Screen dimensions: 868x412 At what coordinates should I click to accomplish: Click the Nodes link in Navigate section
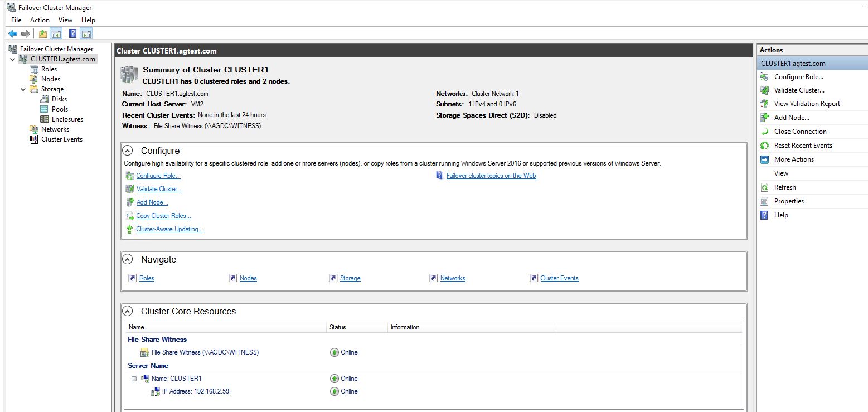click(248, 278)
